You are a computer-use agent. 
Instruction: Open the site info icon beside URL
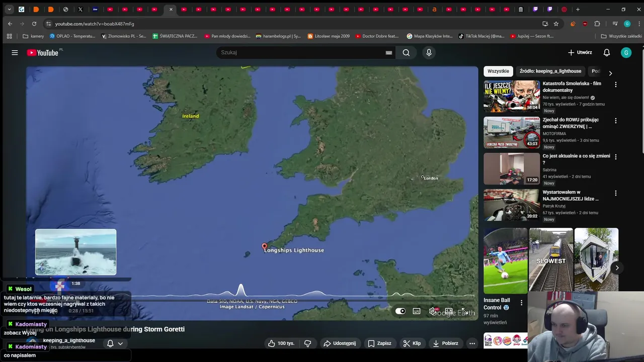[48, 24]
